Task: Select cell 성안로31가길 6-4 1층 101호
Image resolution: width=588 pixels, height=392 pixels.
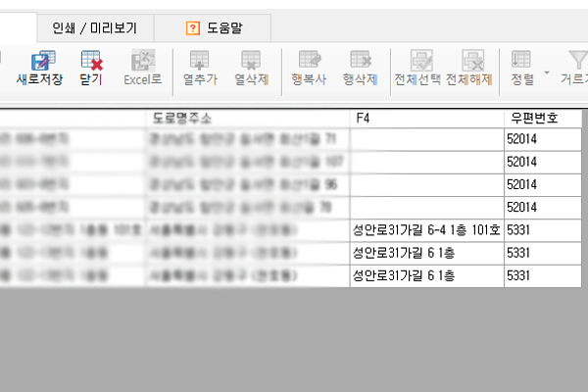Action: (x=426, y=230)
